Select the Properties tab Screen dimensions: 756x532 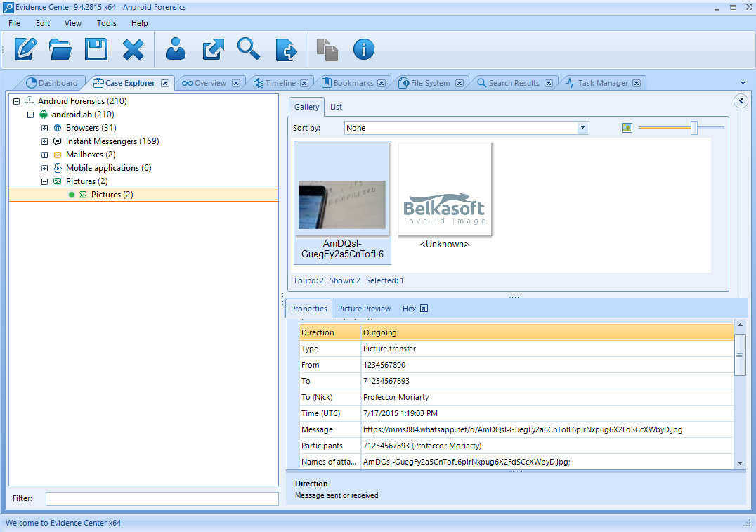pyautogui.click(x=309, y=309)
